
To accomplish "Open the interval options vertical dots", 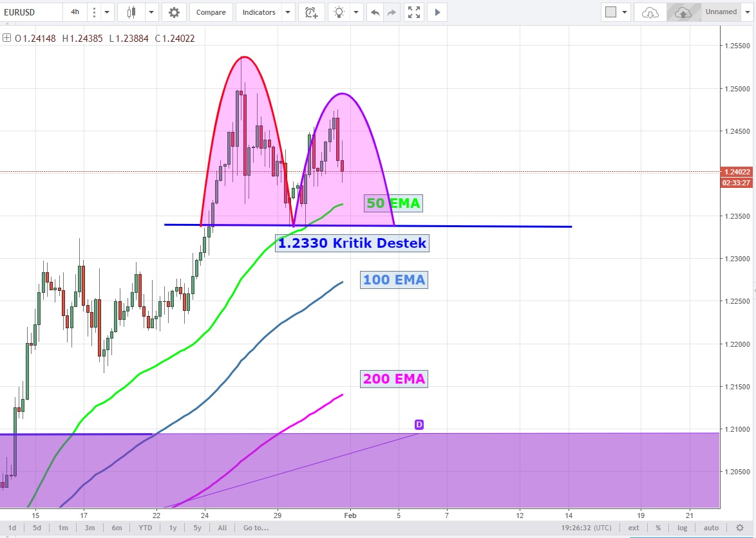I will pos(94,12).
